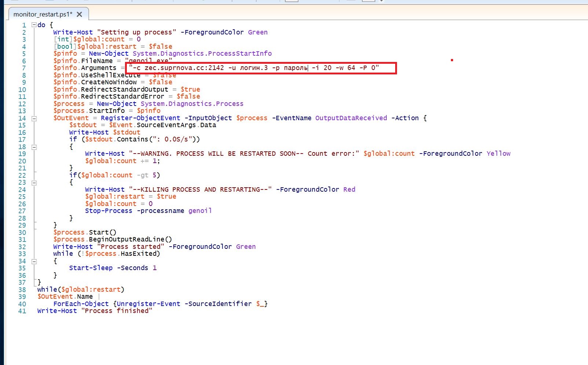
Task: Switch to the monitor_restart.ps1 tab
Action: click(x=43, y=14)
